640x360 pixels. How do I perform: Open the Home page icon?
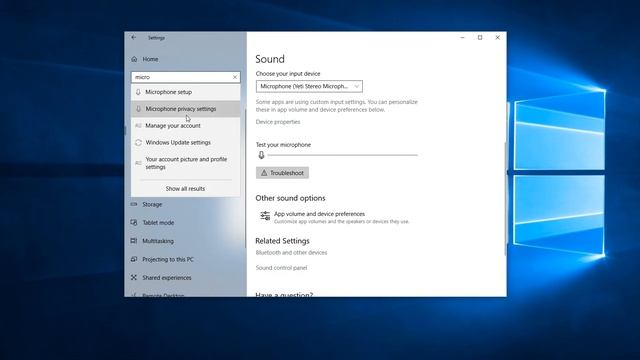134,59
